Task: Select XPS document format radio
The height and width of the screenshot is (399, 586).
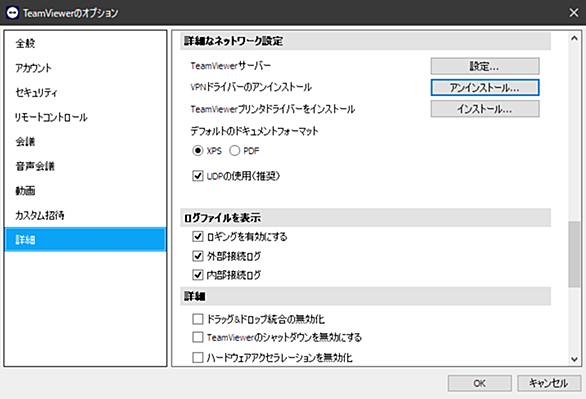Action: pyautogui.click(x=197, y=151)
